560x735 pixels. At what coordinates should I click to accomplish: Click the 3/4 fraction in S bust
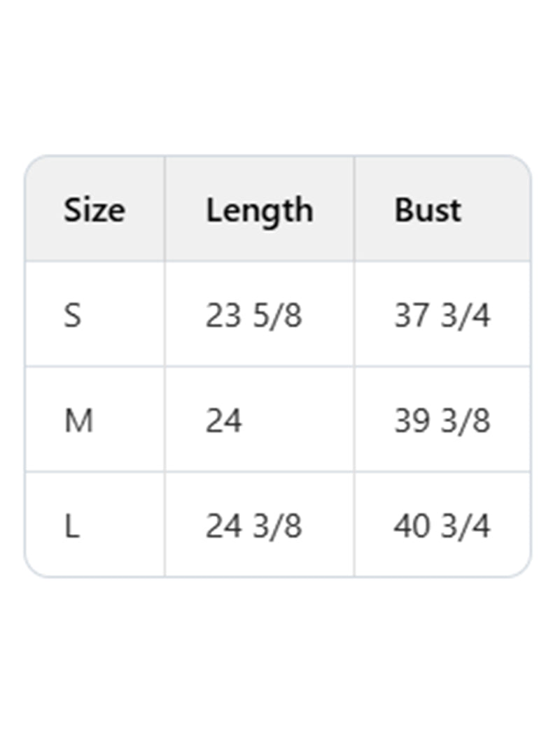(465, 316)
